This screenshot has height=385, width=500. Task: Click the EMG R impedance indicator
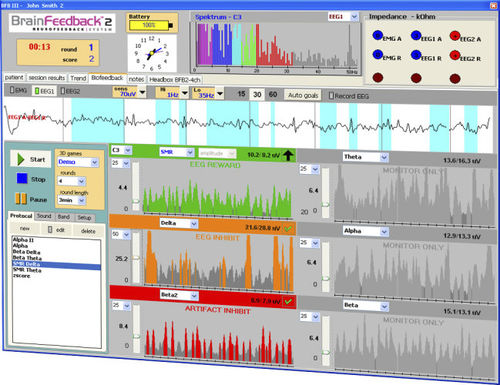pos(377,54)
